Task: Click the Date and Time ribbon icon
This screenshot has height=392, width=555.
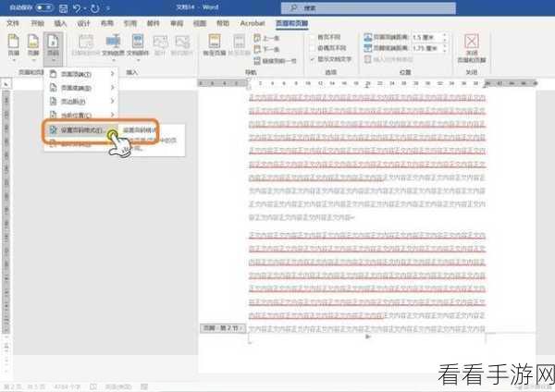Action: click(85, 42)
